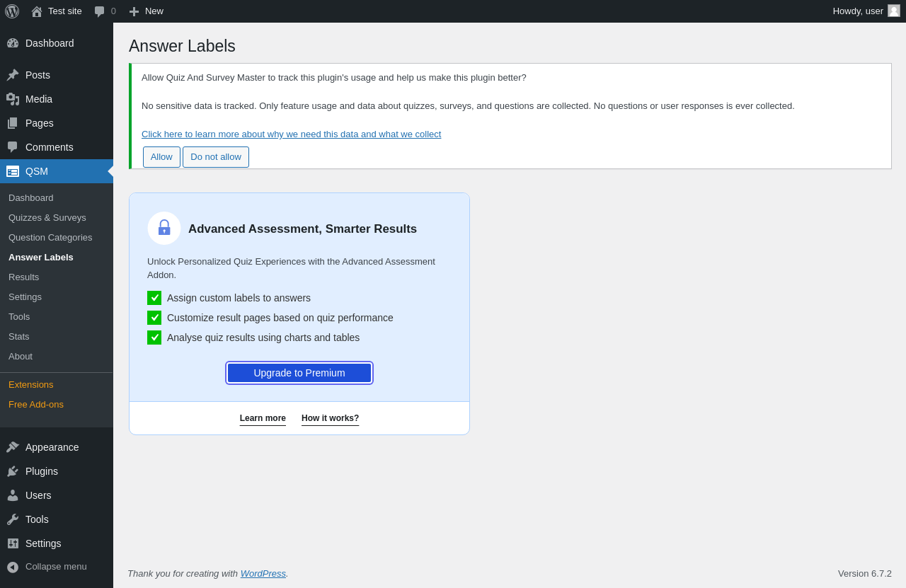Click Advanced Assessment, Smarter Results heading
The height and width of the screenshot is (588, 906).
coord(302,229)
